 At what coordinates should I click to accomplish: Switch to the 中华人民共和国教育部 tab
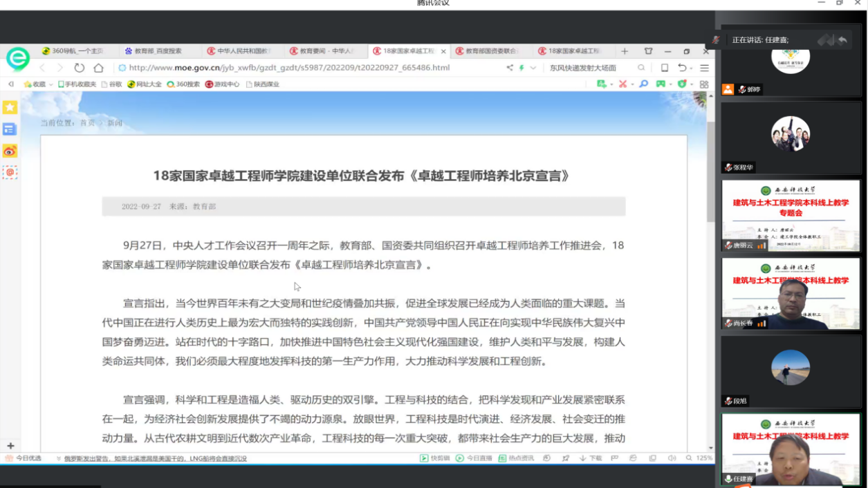[x=241, y=51]
